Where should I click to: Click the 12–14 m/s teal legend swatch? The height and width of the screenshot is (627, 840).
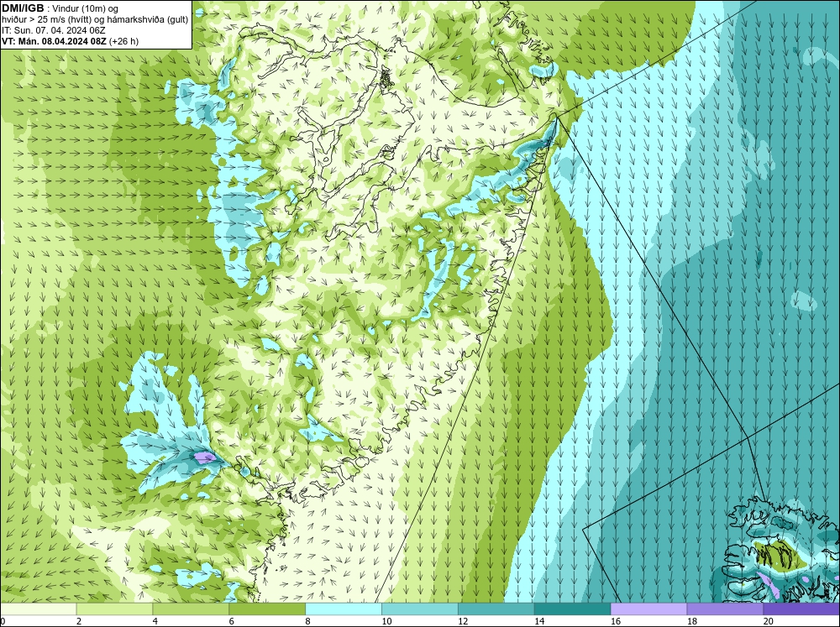(x=496, y=609)
